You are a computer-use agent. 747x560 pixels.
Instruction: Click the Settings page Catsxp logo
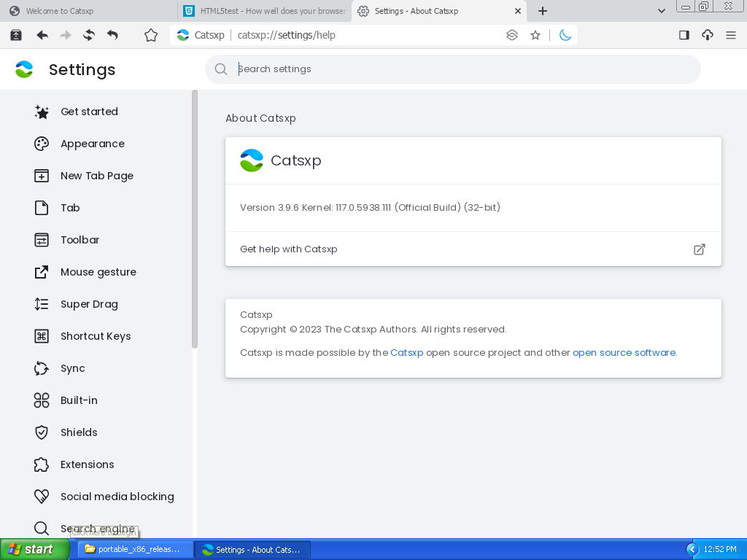[24, 69]
